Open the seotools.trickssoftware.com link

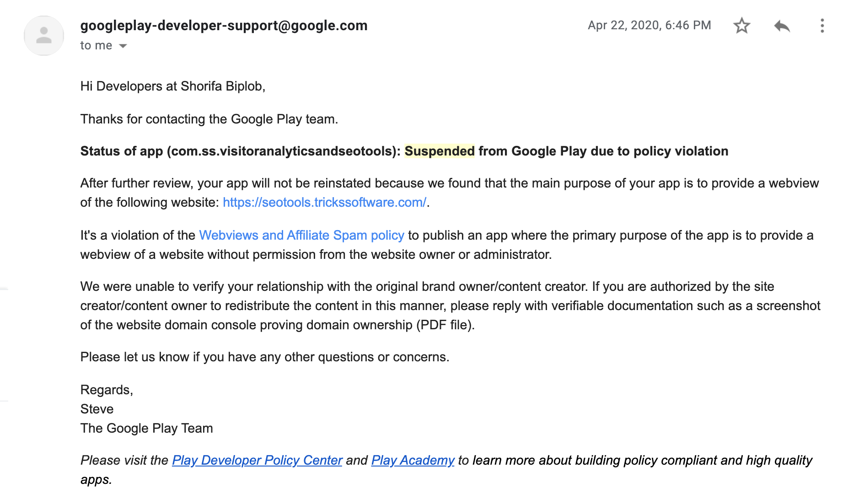point(325,202)
